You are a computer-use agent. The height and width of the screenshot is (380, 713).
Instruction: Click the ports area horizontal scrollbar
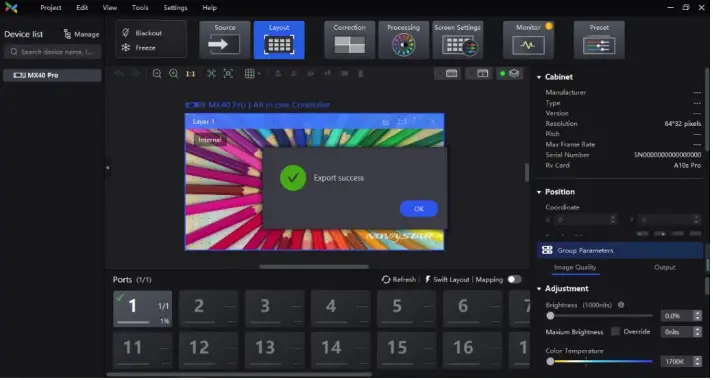point(240,375)
